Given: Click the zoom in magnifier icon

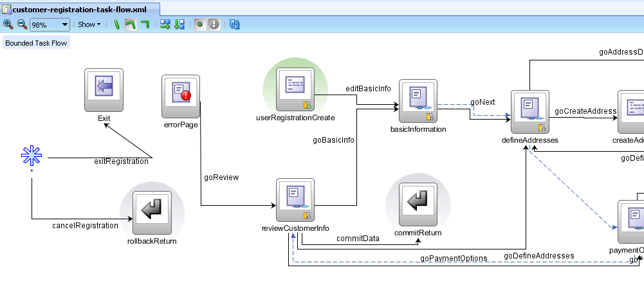Looking at the screenshot, I should (x=8, y=24).
